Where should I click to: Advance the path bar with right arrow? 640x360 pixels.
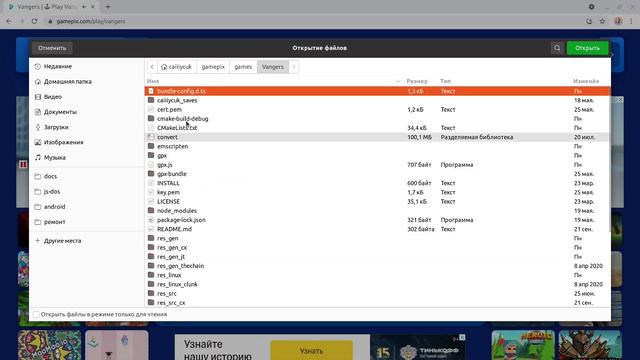[294, 67]
